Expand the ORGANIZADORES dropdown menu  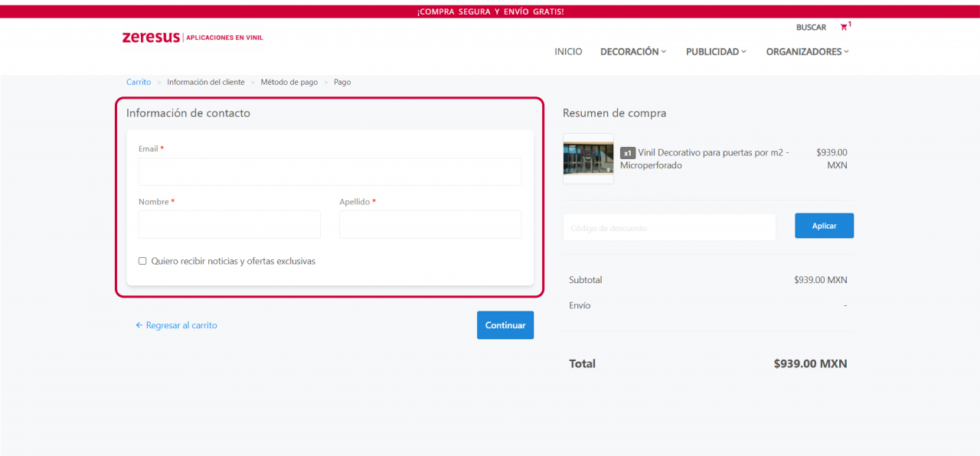(x=807, y=52)
